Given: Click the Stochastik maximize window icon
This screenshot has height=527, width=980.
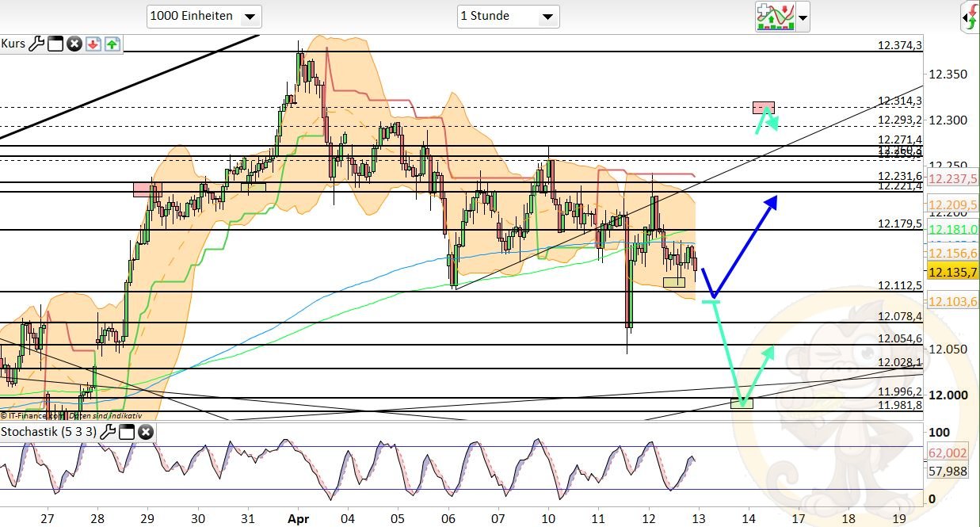Looking at the screenshot, I should click(x=127, y=433).
